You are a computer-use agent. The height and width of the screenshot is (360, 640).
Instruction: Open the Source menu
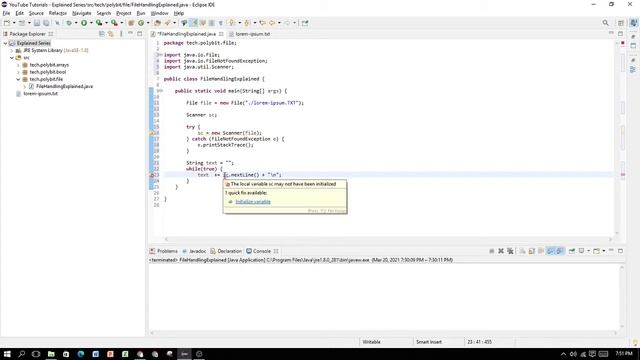(36, 13)
